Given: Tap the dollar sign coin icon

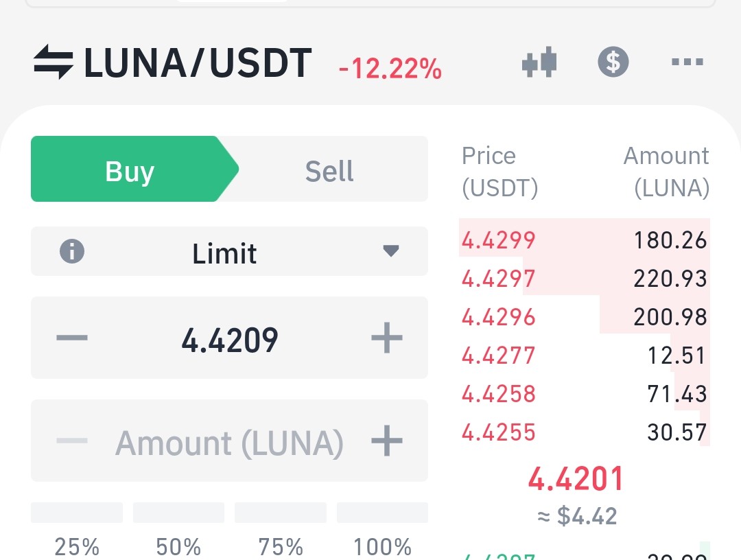Looking at the screenshot, I should [613, 62].
